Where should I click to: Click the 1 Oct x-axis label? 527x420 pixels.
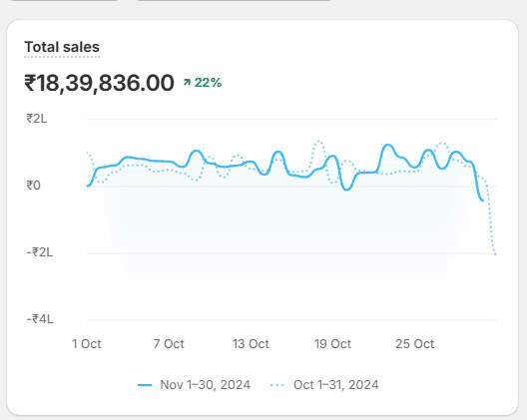pos(87,344)
